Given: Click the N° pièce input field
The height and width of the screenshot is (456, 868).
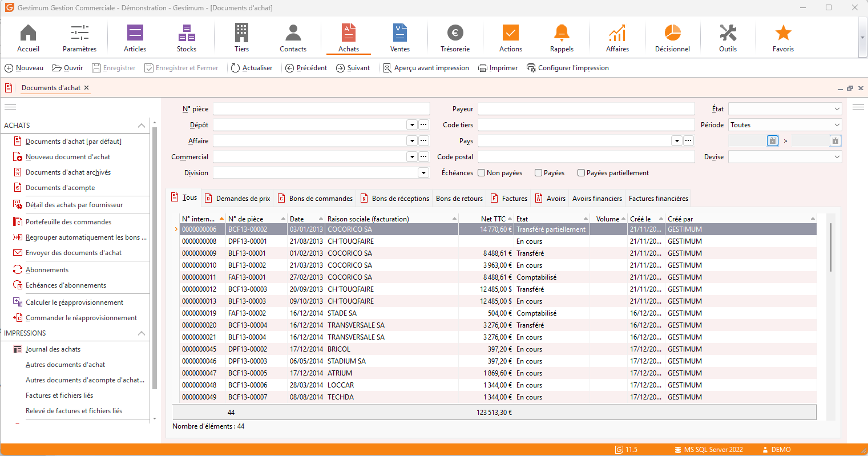Looking at the screenshot, I should pyautogui.click(x=321, y=109).
